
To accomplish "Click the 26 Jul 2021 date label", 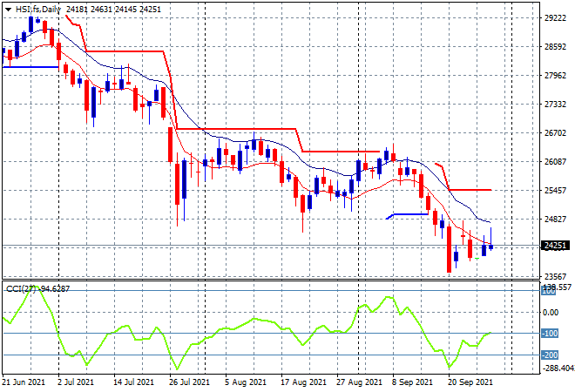I will 189,382.
